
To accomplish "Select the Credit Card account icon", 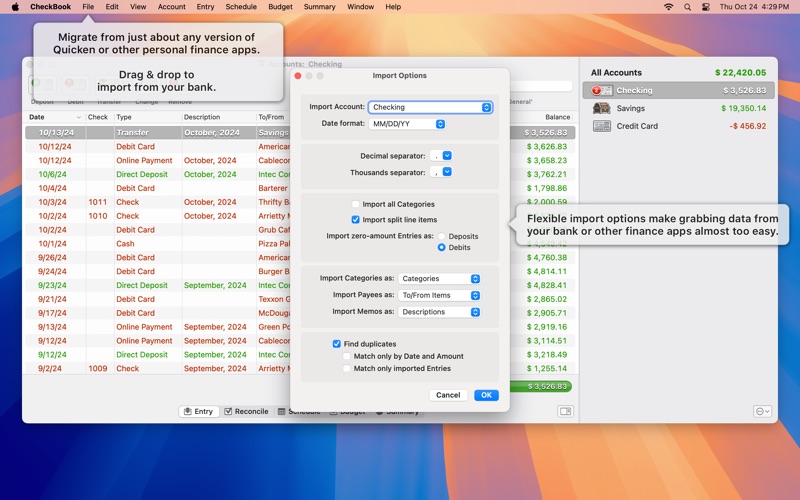I will pos(602,126).
